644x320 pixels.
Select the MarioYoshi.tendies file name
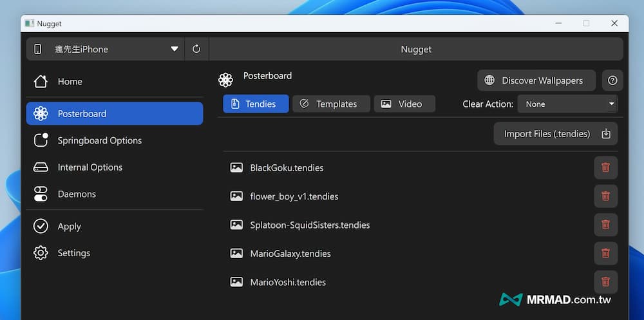[288, 282]
